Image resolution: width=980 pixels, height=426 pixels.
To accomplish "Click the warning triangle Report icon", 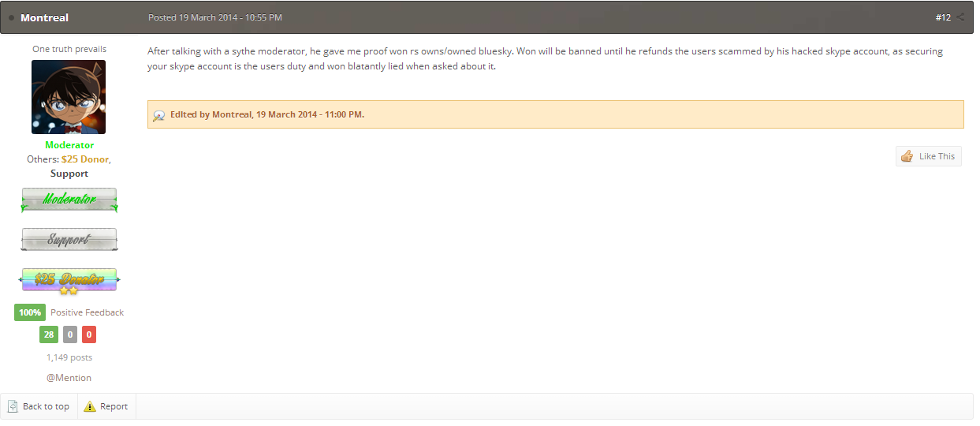I will click(90, 406).
